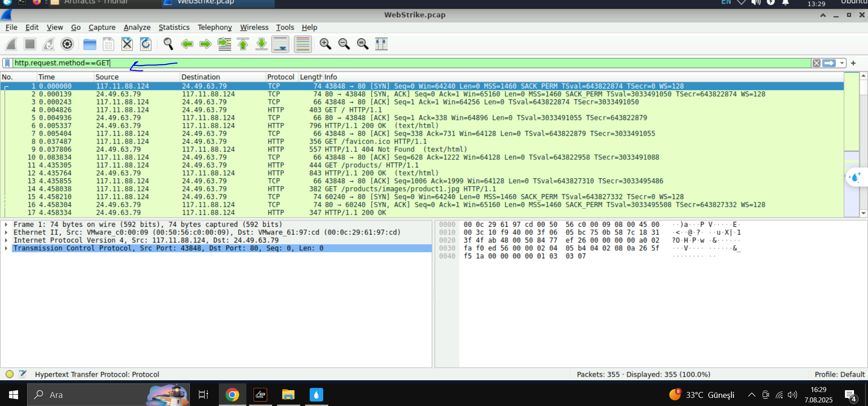Open Profile: Default selector
This screenshot has height=406, width=868.
tap(839, 374)
